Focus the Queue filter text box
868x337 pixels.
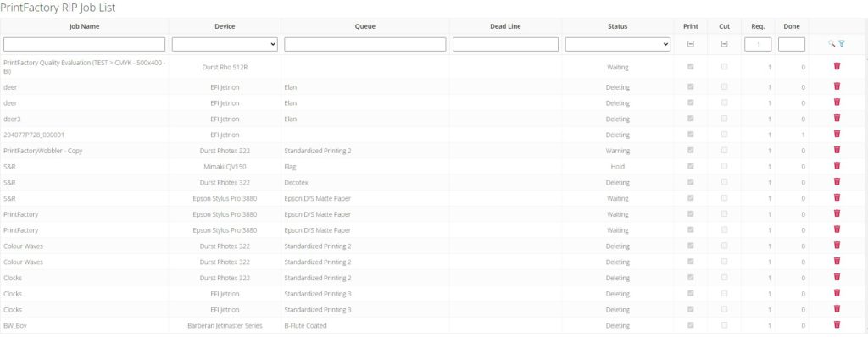tap(364, 44)
